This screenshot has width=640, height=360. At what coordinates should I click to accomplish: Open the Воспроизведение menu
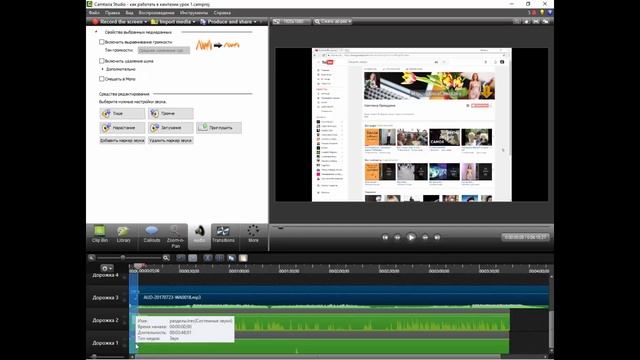(156, 13)
